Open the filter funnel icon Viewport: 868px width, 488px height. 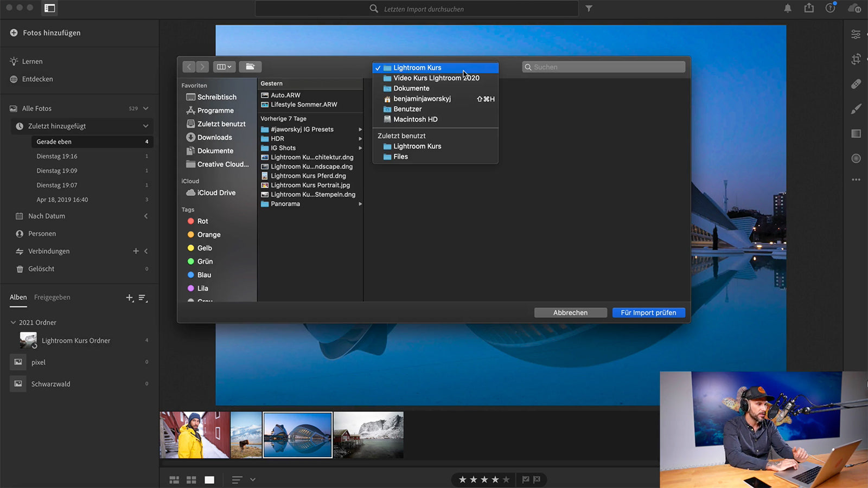tap(589, 9)
